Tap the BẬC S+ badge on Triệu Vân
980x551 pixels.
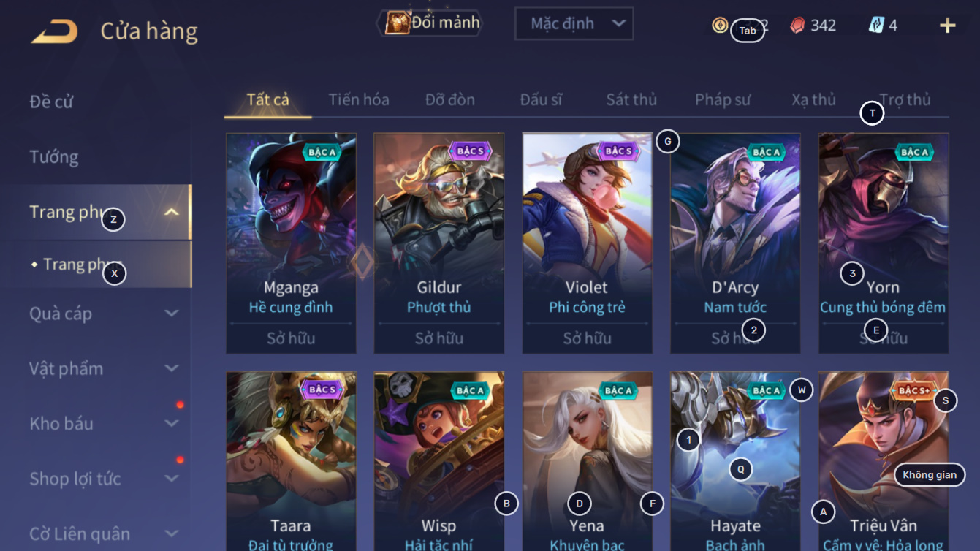click(913, 390)
